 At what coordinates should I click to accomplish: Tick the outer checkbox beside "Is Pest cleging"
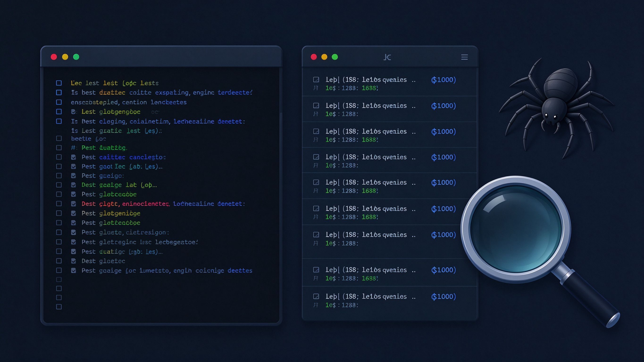pyautogui.click(x=59, y=121)
